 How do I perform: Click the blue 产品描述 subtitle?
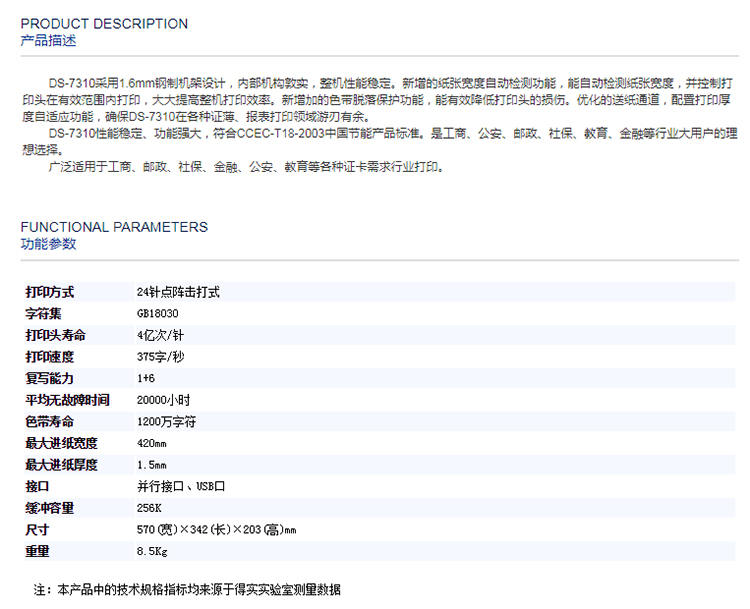point(48,41)
